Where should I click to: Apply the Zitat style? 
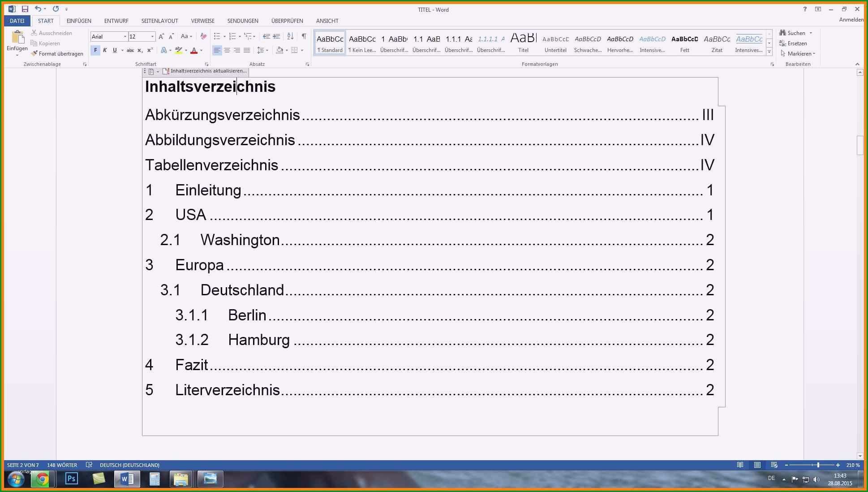coord(717,43)
